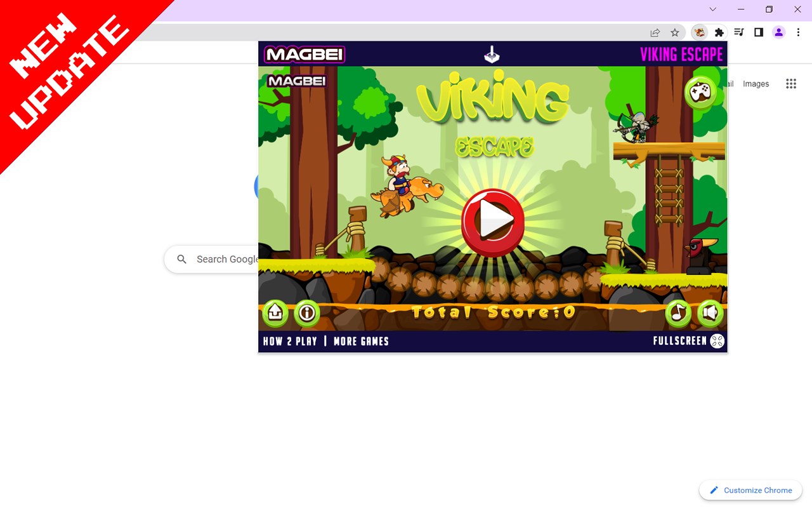Click the MAGBEI logo inside the game scene
812x508 pixels.
(x=296, y=81)
